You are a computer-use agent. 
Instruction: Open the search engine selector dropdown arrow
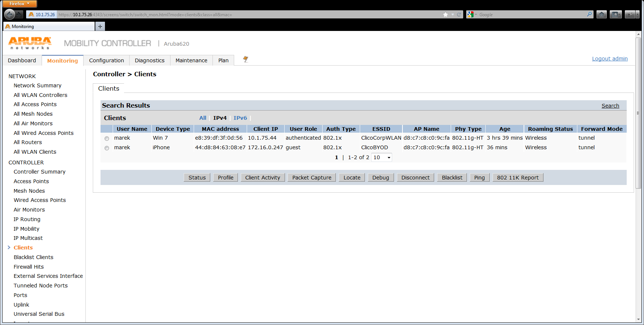476,15
